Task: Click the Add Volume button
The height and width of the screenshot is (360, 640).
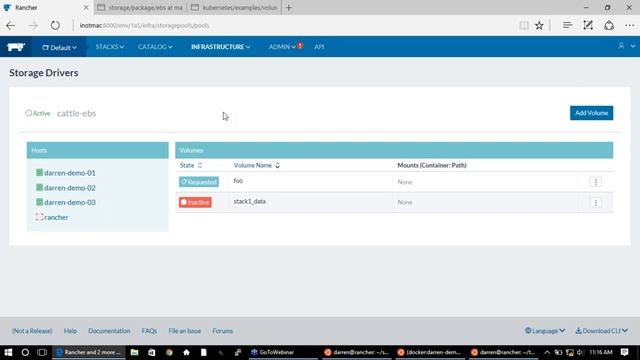Action: click(x=591, y=113)
